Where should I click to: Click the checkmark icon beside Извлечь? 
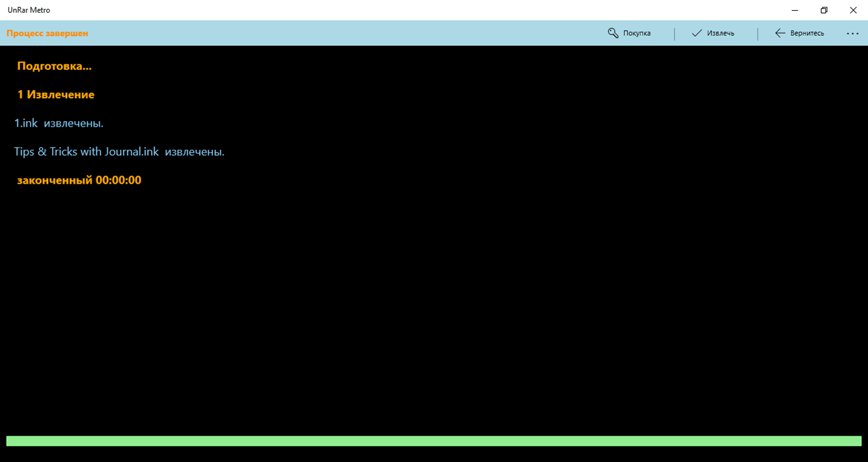(696, 33)
